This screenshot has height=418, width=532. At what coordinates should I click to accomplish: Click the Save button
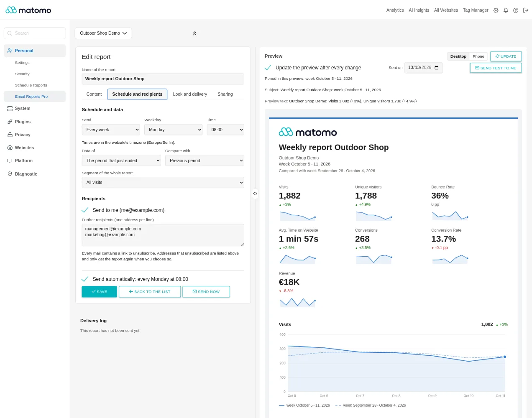[100, 292]
